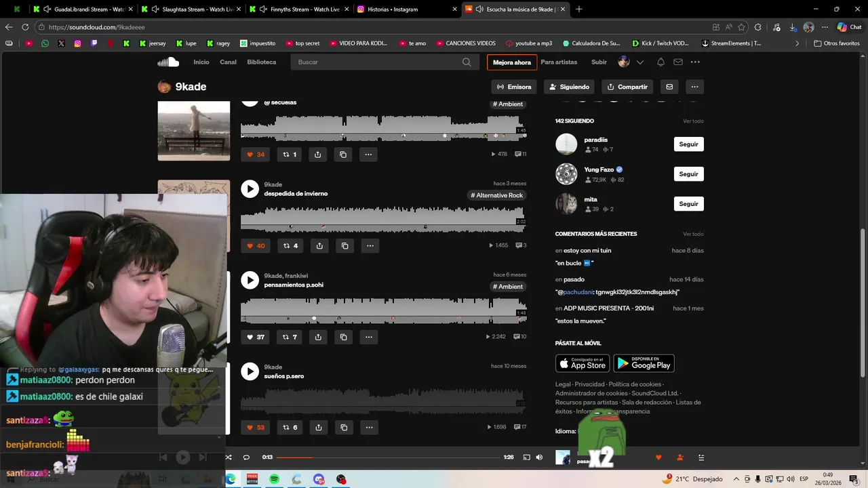868x488 pixels.
Task: Open the Edge browser three-dot menu
Action: click(x=825, y=27)
